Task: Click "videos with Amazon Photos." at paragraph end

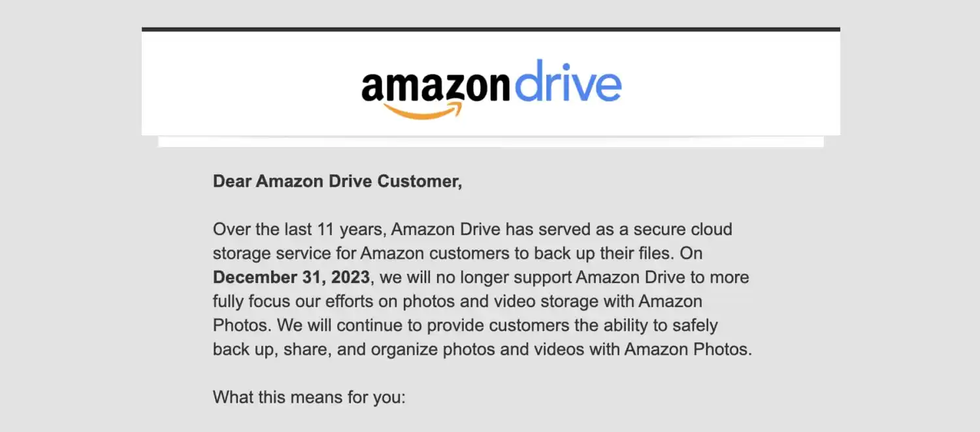Action: [654, 349]
